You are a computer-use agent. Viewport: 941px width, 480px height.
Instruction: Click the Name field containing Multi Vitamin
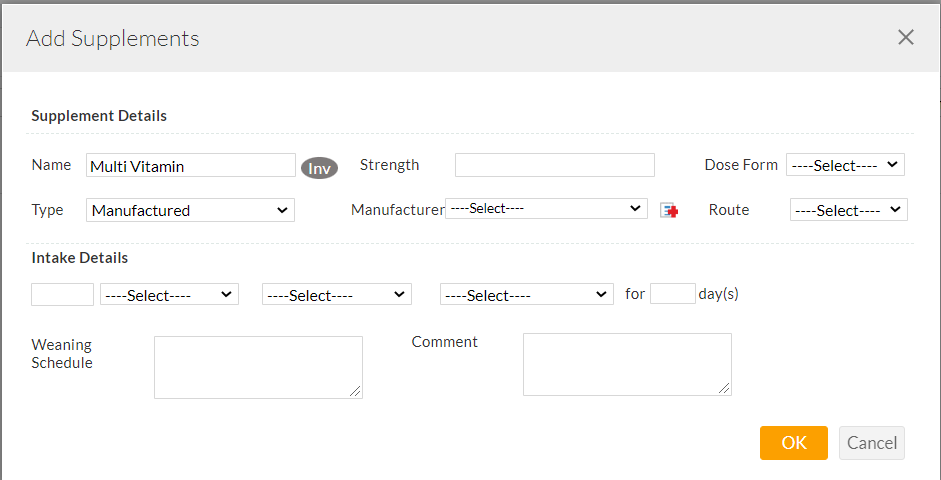coord(190,166)
